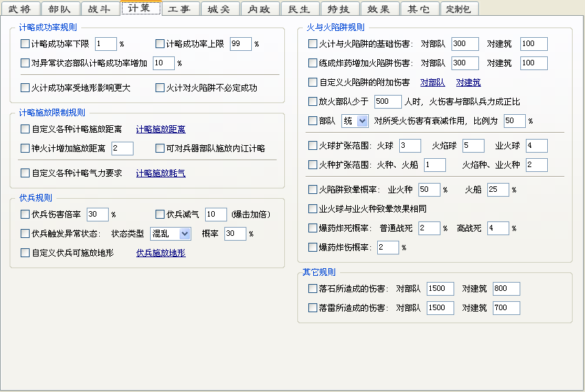Viewport: 585px width, 392px height.
Task: Tick 对异常状态部队计略成功率增加 checkbox
Action: point(25,63)
